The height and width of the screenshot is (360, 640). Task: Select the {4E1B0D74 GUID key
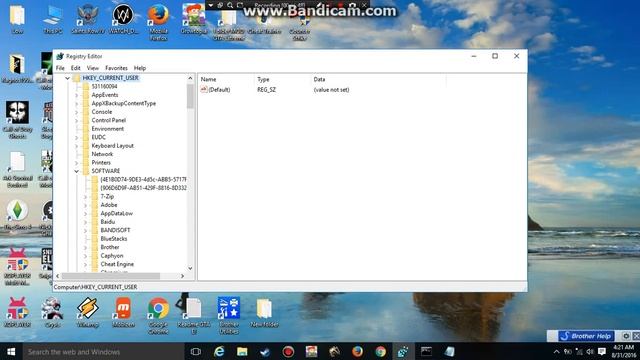pos(143,180)
